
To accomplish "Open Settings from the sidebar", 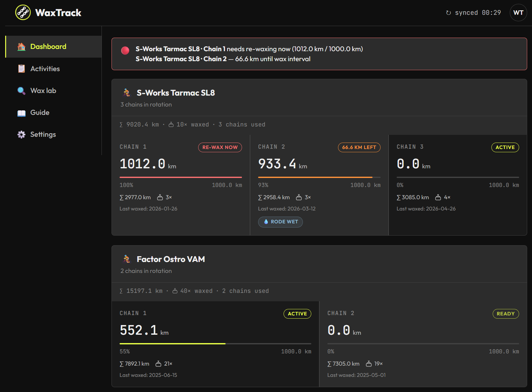I will tap(54, 135).
